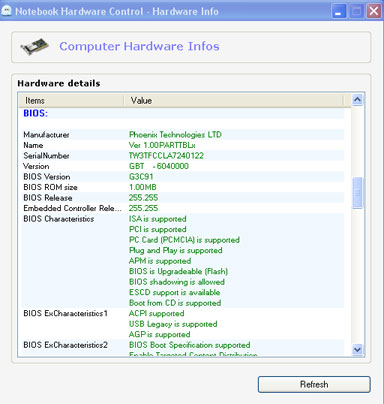Click the Value column header
The image size is (384, 404).
point(233,100)
